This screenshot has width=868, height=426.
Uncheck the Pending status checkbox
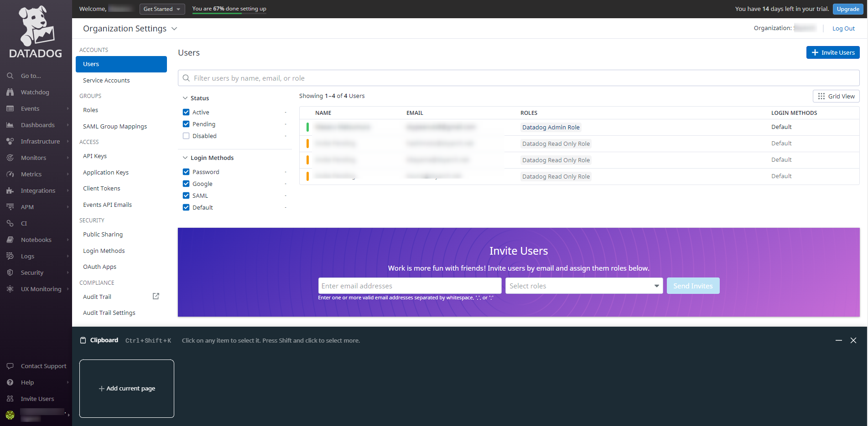[x=186, y=124]
